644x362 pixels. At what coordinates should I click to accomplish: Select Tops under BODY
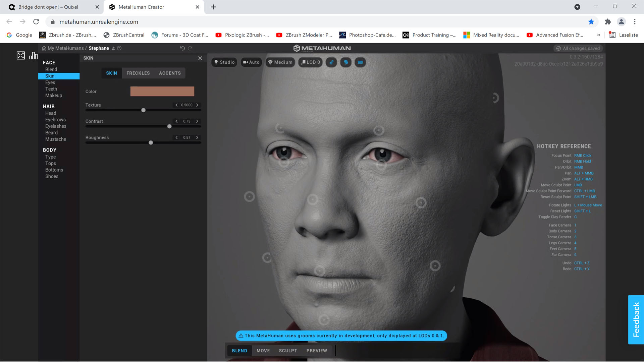(51, 164)
